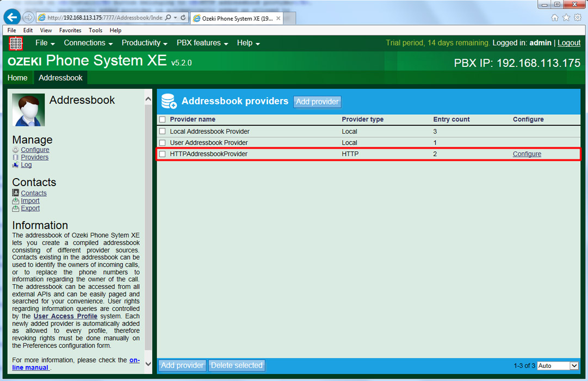The image size is (588, 381).
Task: Click the Entry count column header
Action: click(x=451, y=119)
